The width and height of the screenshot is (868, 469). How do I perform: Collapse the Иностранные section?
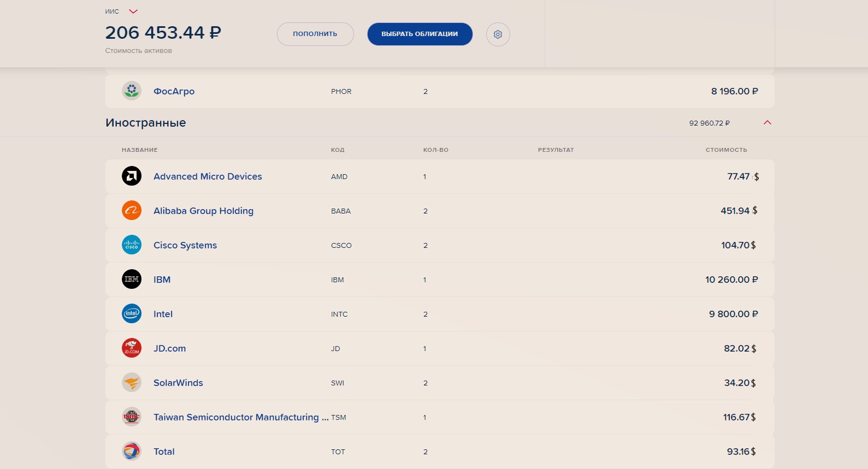point(767,122)
